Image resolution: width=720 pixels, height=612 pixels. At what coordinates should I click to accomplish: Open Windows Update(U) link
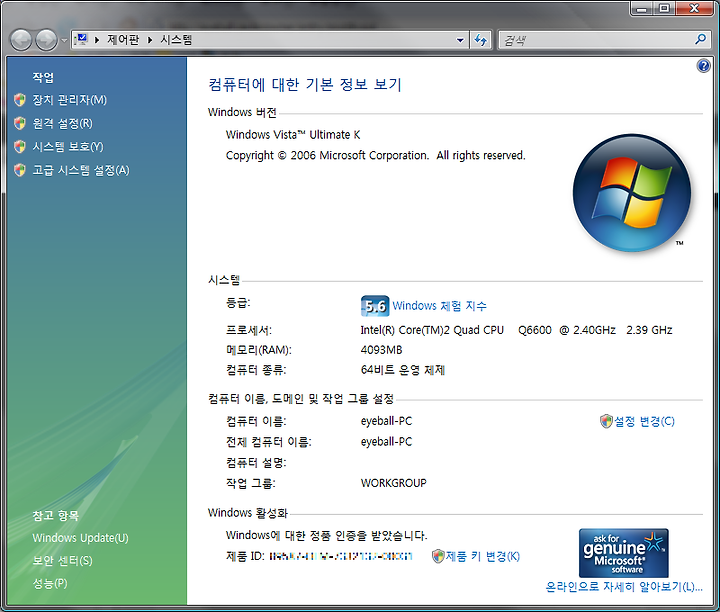(x=80, y=538)
